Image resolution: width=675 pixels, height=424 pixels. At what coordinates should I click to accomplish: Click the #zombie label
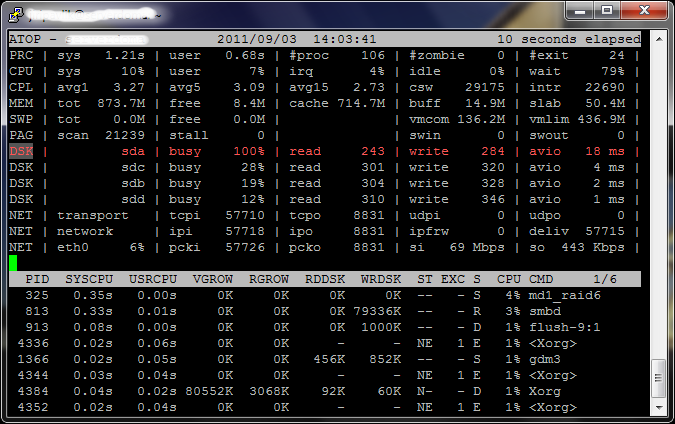coord(437,56)
